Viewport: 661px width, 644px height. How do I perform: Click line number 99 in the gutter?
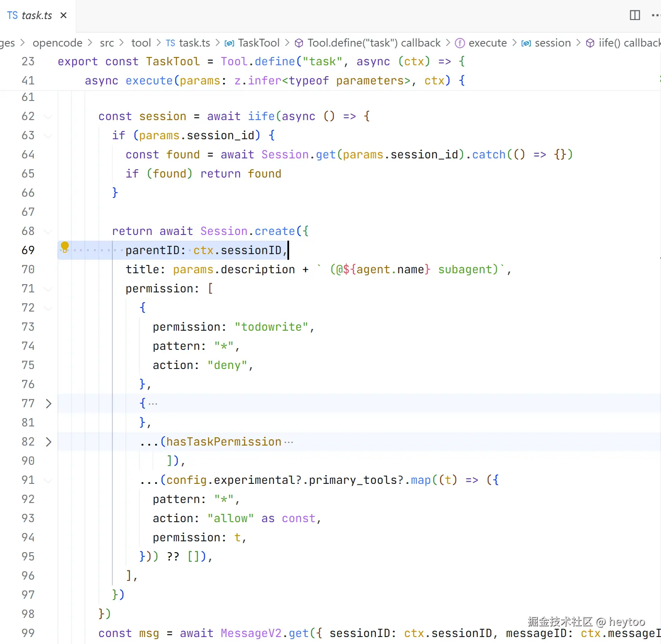28,633
